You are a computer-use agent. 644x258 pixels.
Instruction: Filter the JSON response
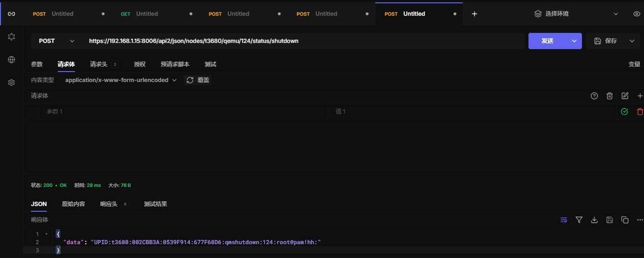point(579,220)
